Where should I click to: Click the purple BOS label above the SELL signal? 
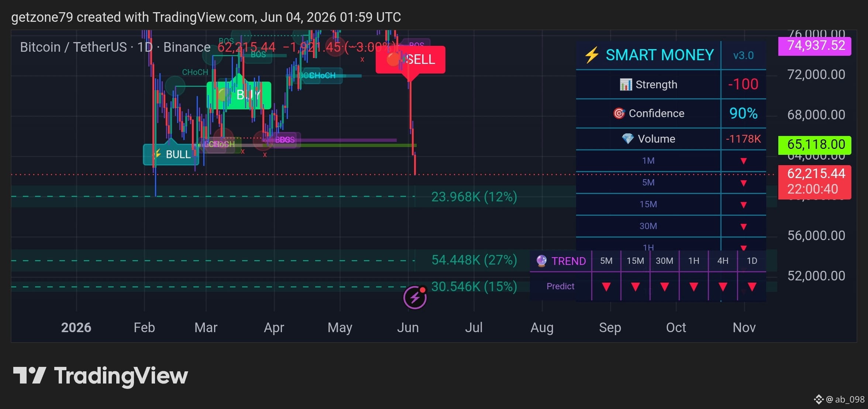[x=416, y=45]
